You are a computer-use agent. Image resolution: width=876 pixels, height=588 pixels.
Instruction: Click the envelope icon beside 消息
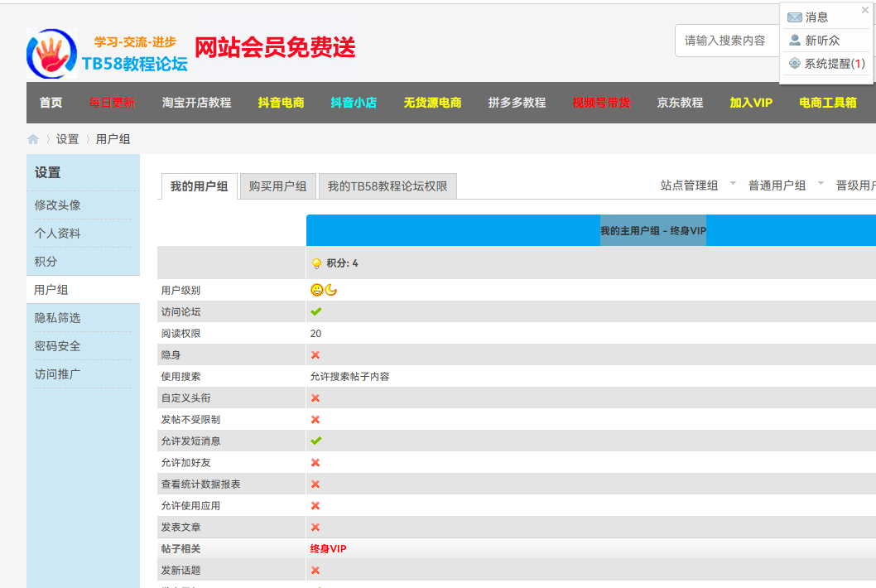click(794, 17)
